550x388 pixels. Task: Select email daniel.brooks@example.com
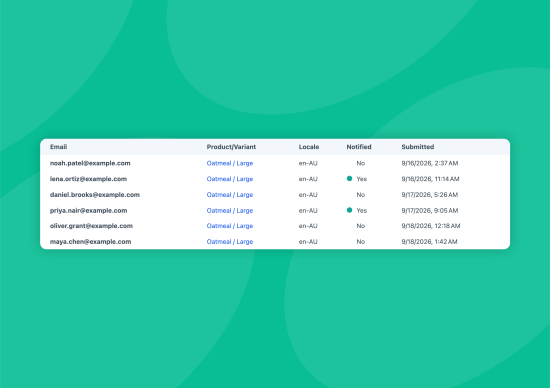[95, 195]
